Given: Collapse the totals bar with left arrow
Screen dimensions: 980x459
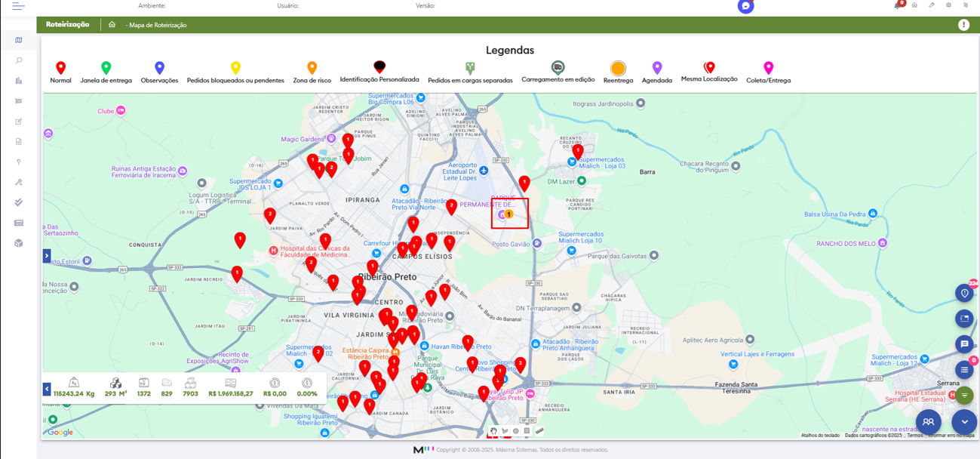Looking at the screenshot, I should click(x=47, y=389).
